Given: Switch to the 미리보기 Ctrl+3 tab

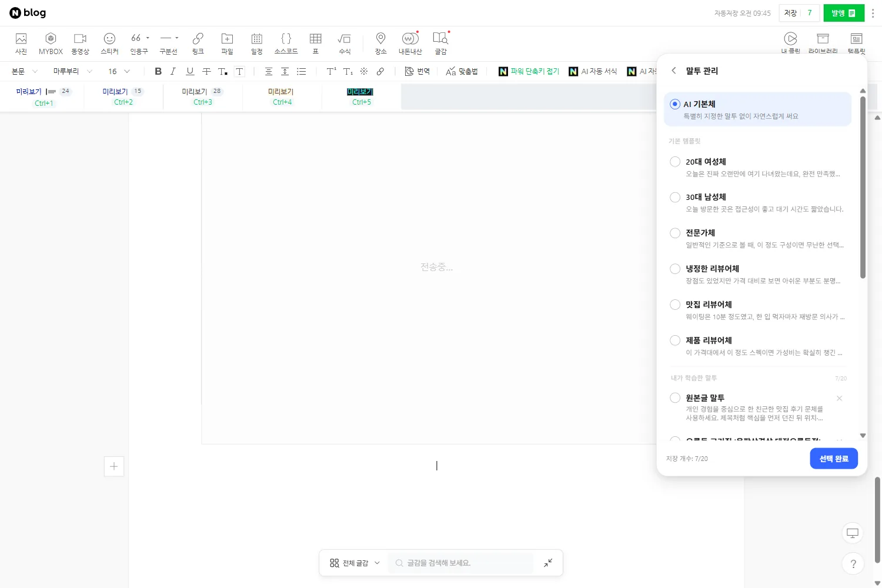Looking at the screenshot, I should tap(203, 97).
